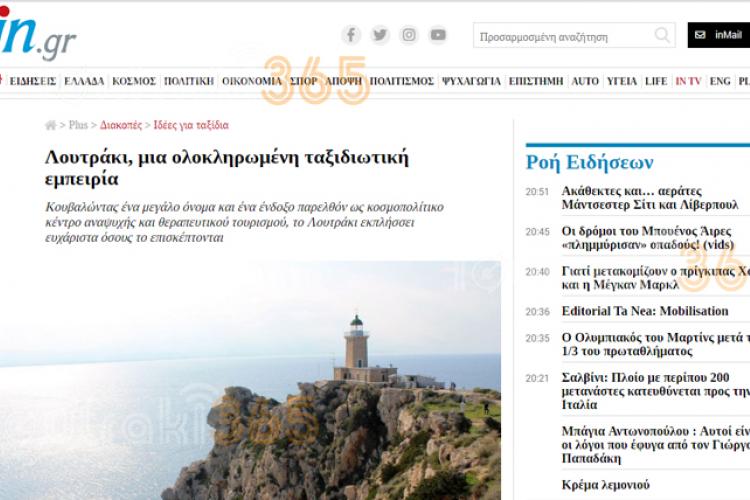Open the in.gr Instagram icon

point(409,35)
